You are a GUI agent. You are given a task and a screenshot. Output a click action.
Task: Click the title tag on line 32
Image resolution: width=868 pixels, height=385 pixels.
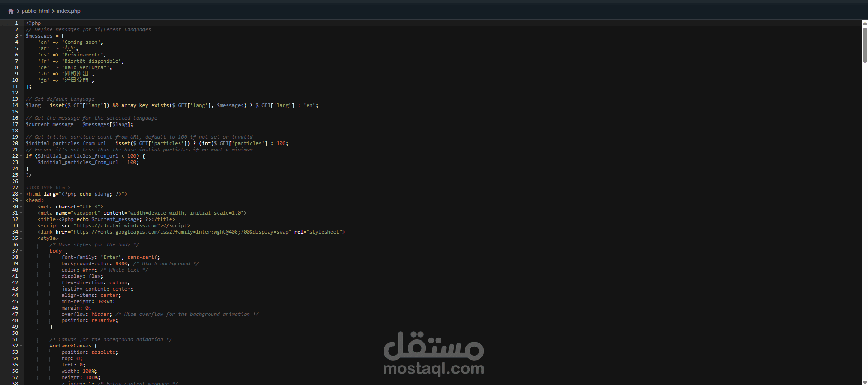(106, 219)
